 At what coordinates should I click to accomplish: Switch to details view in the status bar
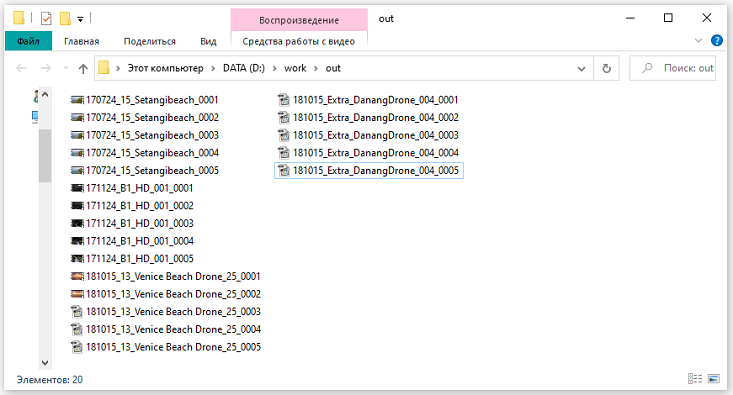pos(695,378)
